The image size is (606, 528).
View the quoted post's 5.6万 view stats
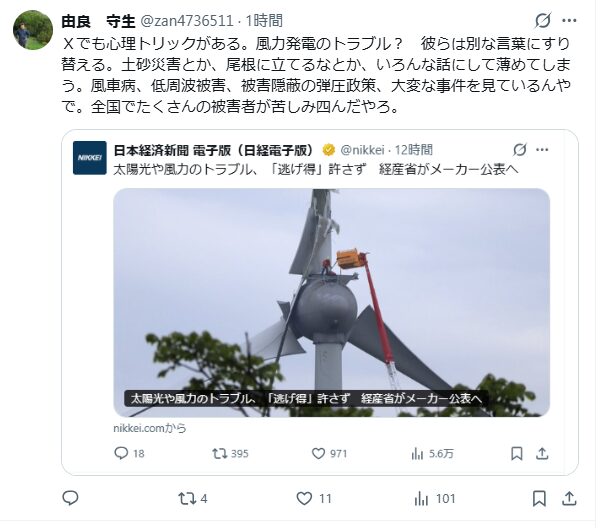[x=432, y=453]
